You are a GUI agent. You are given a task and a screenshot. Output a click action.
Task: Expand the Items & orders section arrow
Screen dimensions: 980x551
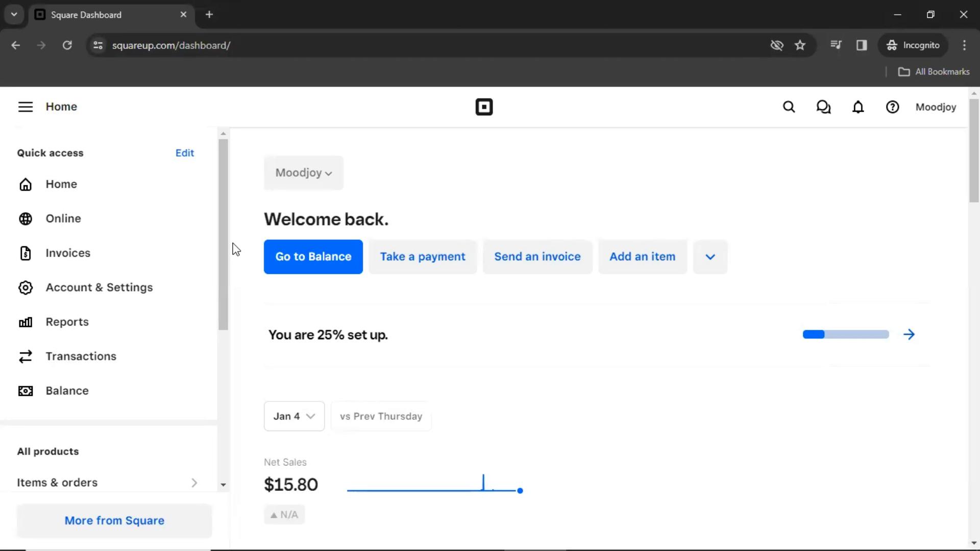[x=194, y=482]
